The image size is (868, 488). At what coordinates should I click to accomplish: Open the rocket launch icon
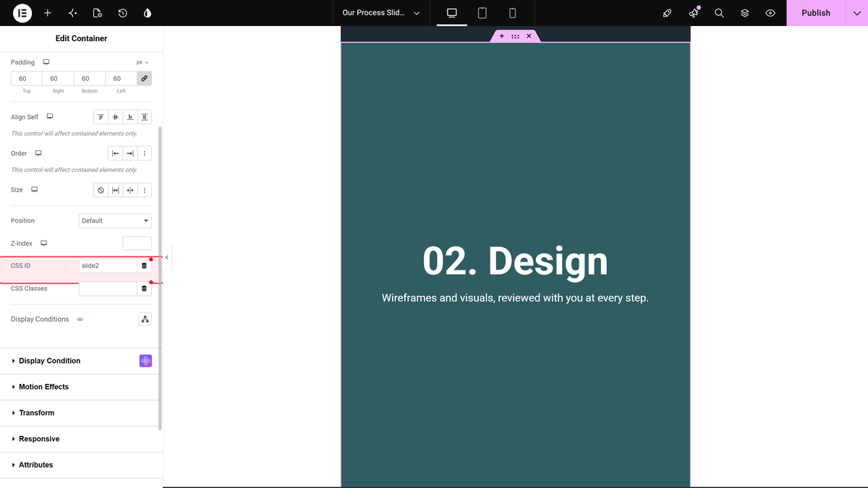click(668, 13)
